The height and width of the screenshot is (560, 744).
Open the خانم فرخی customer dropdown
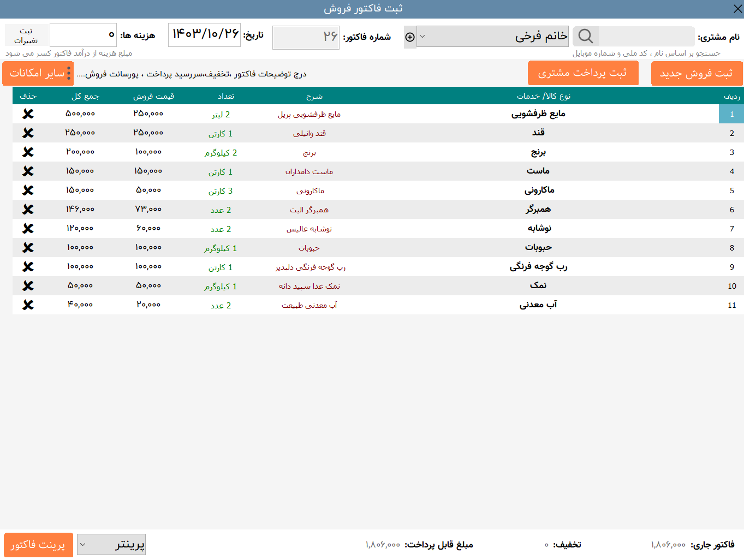coord(492,37)
